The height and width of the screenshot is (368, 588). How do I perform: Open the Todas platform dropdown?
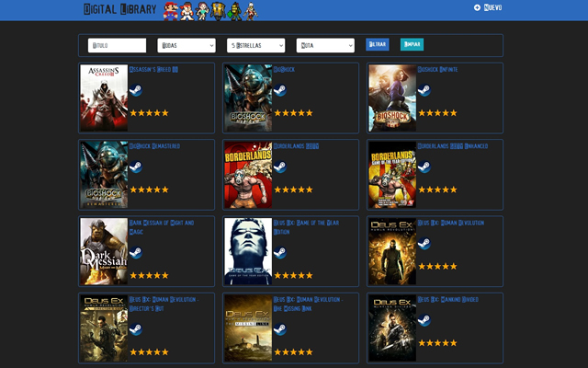click(x=187, y=45)
